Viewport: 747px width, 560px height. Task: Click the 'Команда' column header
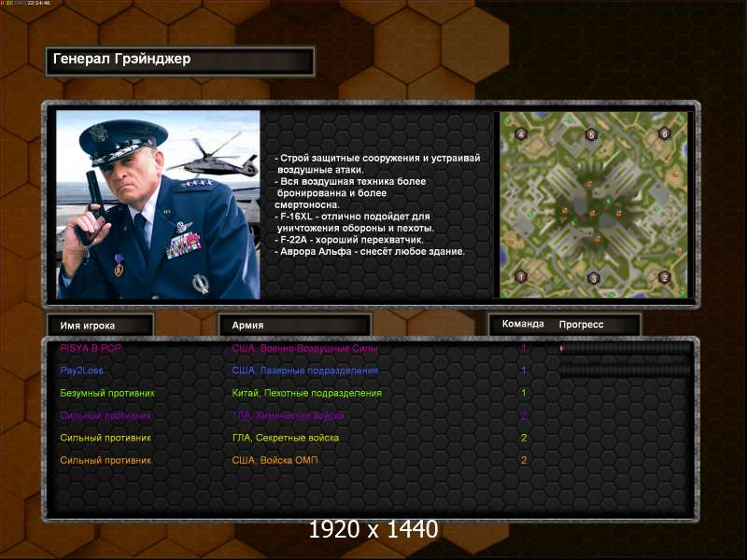click(x=523, y=324)
